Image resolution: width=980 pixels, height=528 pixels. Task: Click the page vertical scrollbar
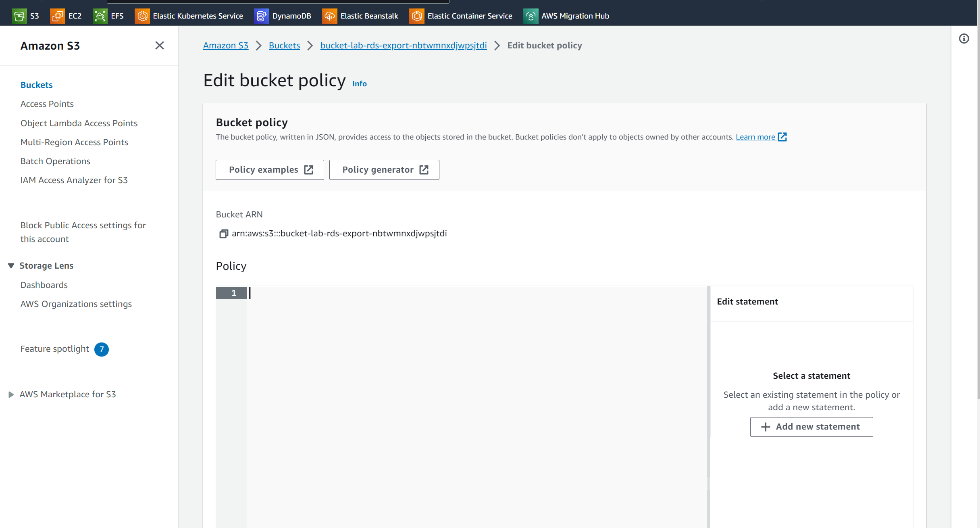(x=978, y=212)
